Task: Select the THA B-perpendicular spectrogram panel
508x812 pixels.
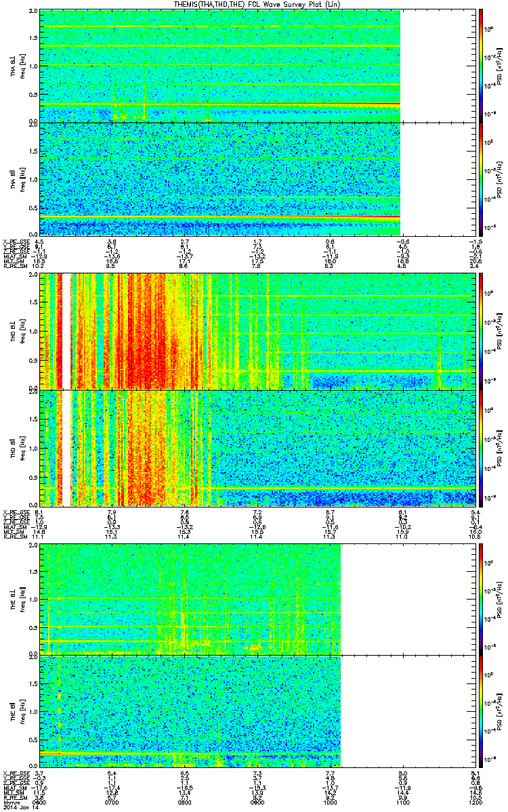Action: (x=258, y=66)
